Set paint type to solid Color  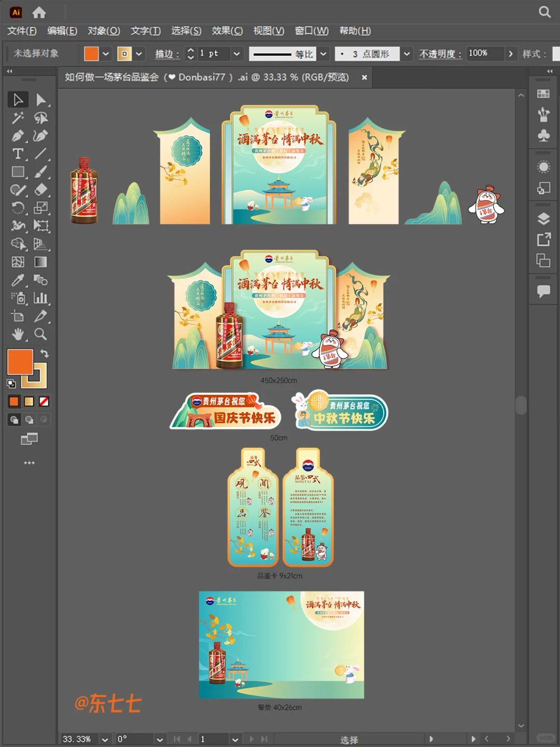point(14,402)
